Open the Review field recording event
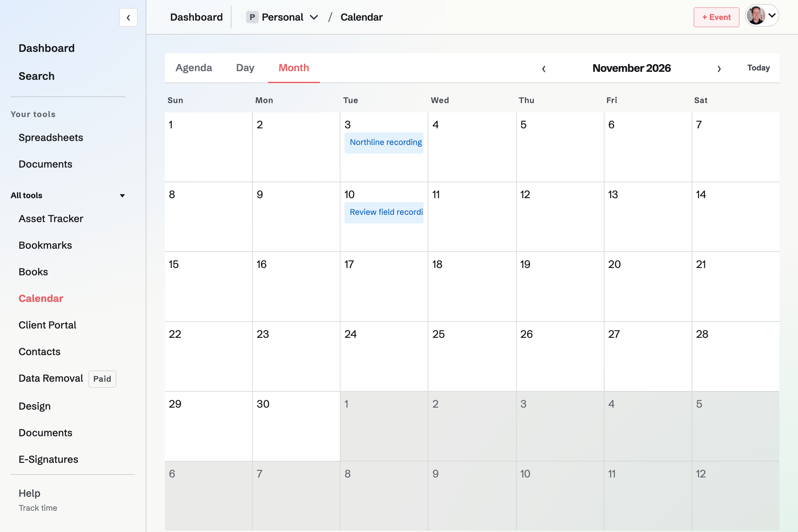The image size is (798, 532). point(384,212)
